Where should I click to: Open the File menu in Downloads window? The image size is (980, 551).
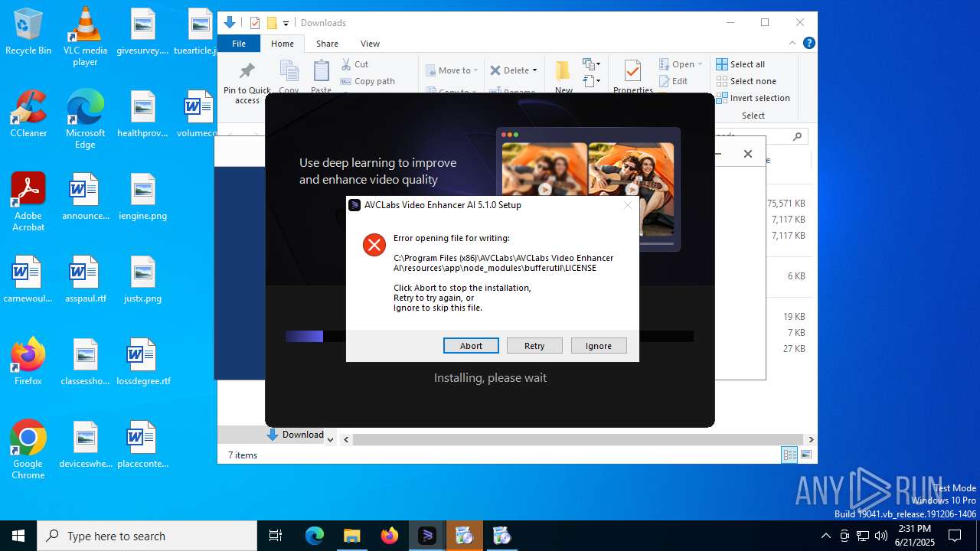239,44
